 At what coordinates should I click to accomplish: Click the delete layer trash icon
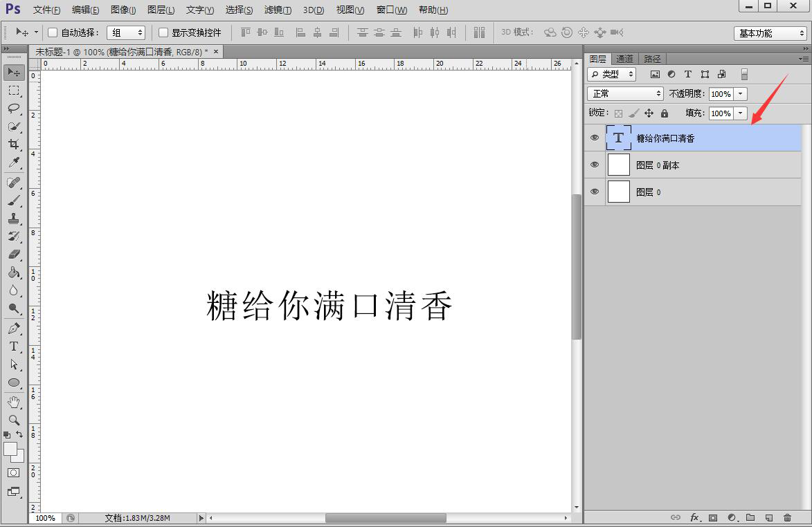tap(787, 517)
